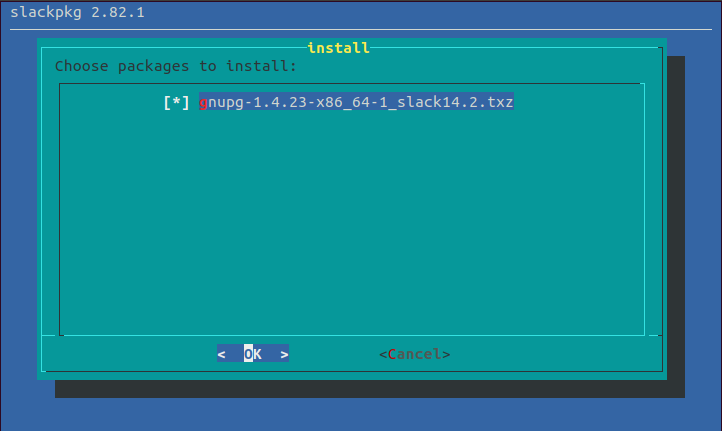Click the horizontal line beneath the slackpkg header
The height and width of the screenshot is (431, 722).
(x=361, y=29)
